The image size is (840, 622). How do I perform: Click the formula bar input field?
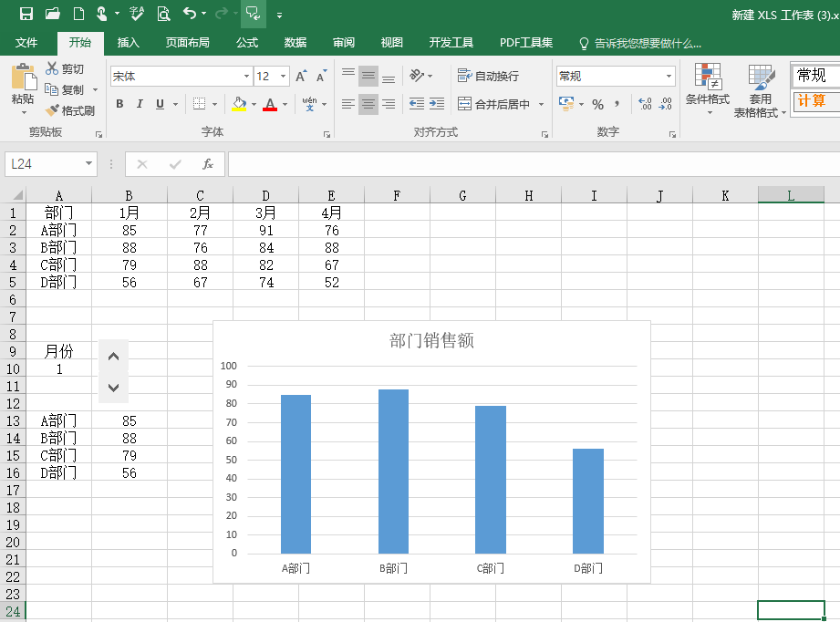click(534, 164)
